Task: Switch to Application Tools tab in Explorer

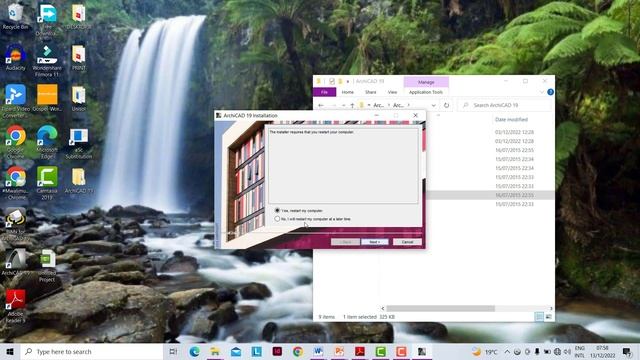Action: click(x=426, y=92)
